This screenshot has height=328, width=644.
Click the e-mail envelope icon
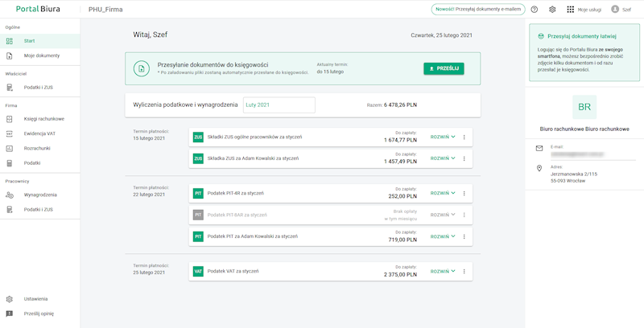[x=539, y=149]
